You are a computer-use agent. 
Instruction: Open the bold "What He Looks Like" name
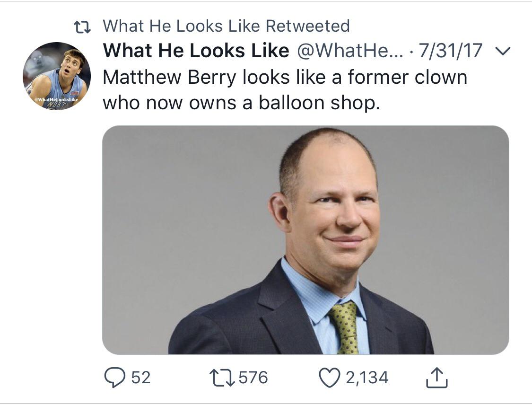[x=196, y=51]
